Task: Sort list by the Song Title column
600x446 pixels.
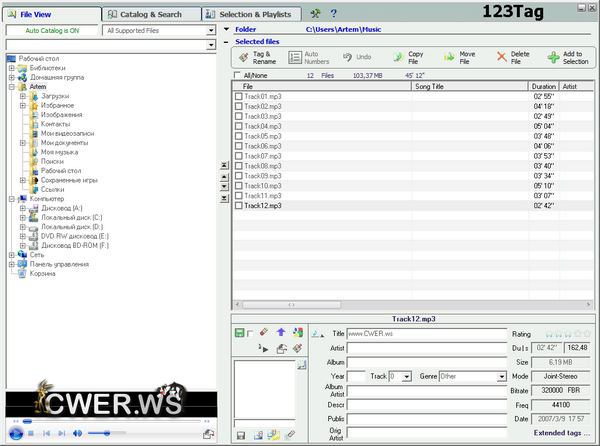Action: click(x=469, y=86)
